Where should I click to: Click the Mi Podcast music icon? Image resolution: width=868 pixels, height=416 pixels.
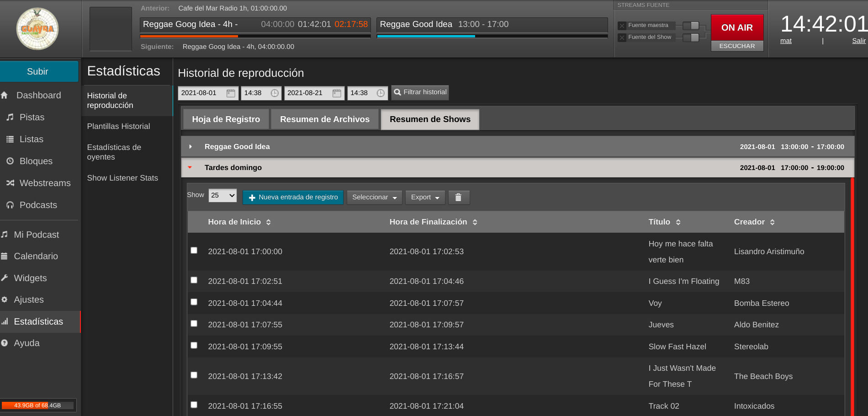[5, 235]
